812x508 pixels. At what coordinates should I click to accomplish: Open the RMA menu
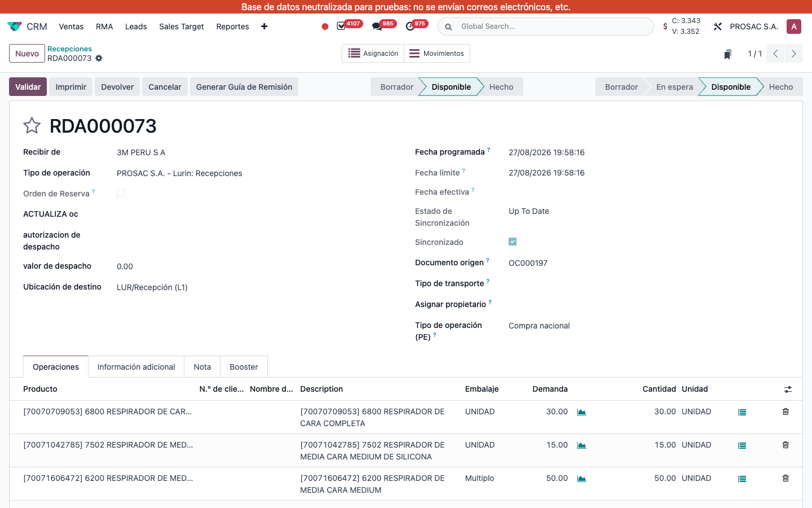click(x=104, y=27)
